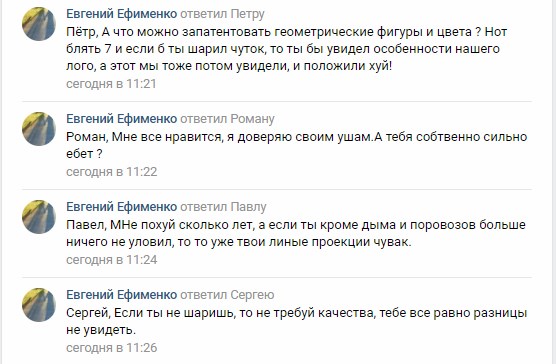This screenshot has width=556, height=364.
Task: Open avatar next to the reply to Роману
Action: tap(39, 129)
